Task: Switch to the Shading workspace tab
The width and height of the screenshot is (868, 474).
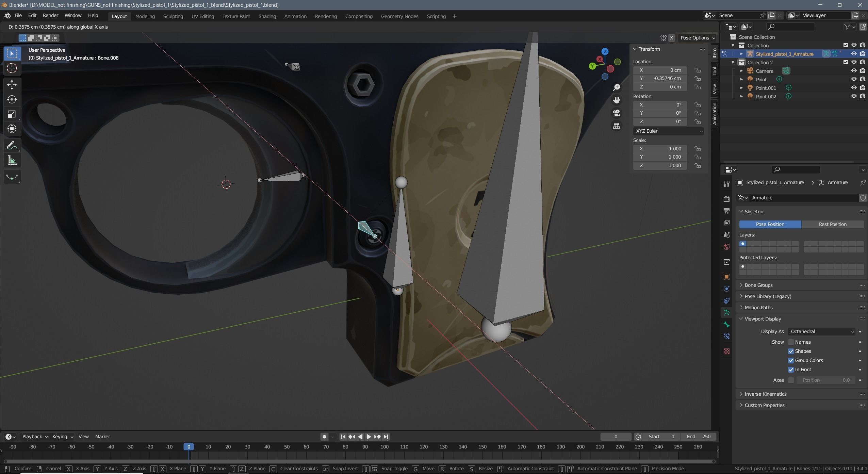Action: [267, 16]
